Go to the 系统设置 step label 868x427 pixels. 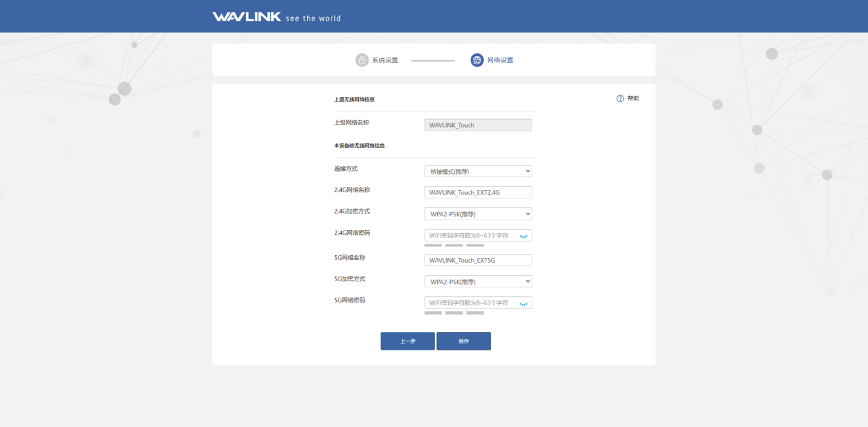pyautogui.click(x=385, y=60)
